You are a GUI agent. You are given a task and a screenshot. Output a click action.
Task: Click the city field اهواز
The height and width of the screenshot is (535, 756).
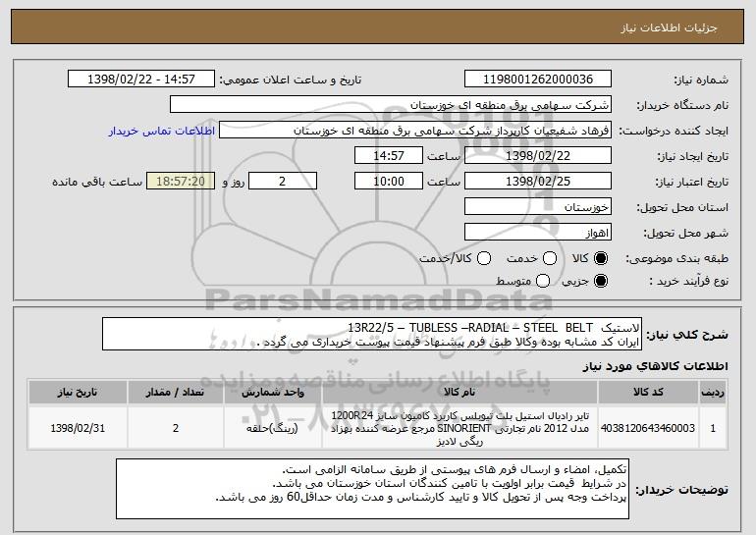538,233
